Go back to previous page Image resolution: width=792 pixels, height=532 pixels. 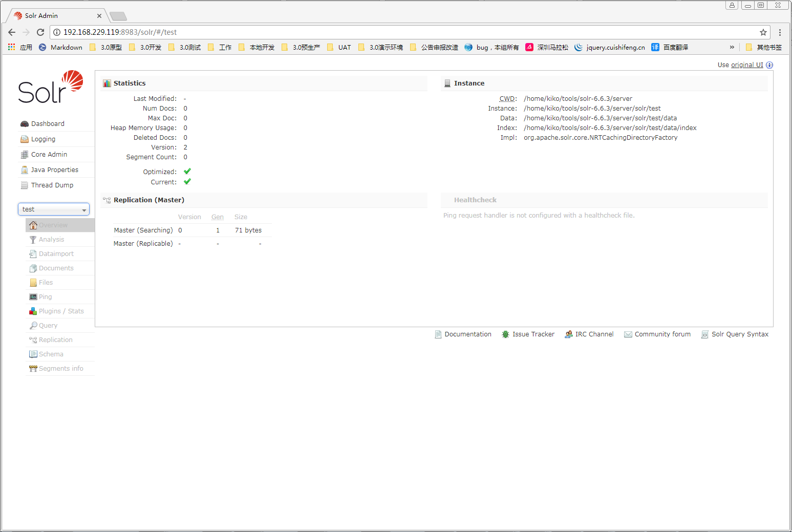(x=12, y=32)
